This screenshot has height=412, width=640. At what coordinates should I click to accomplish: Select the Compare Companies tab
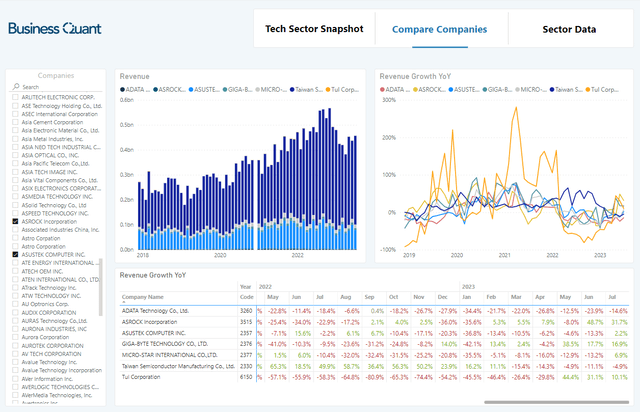click(440, 29)
